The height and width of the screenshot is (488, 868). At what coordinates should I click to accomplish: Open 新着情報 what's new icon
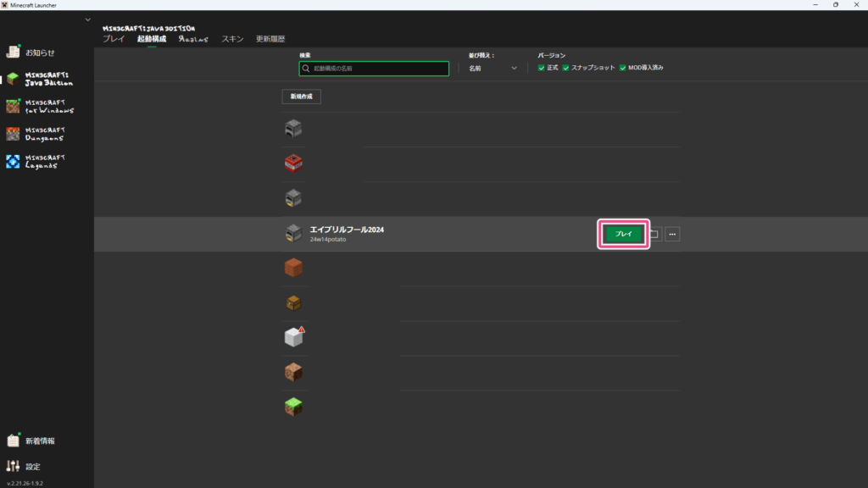pyautogui.click(x=13, y=441)
